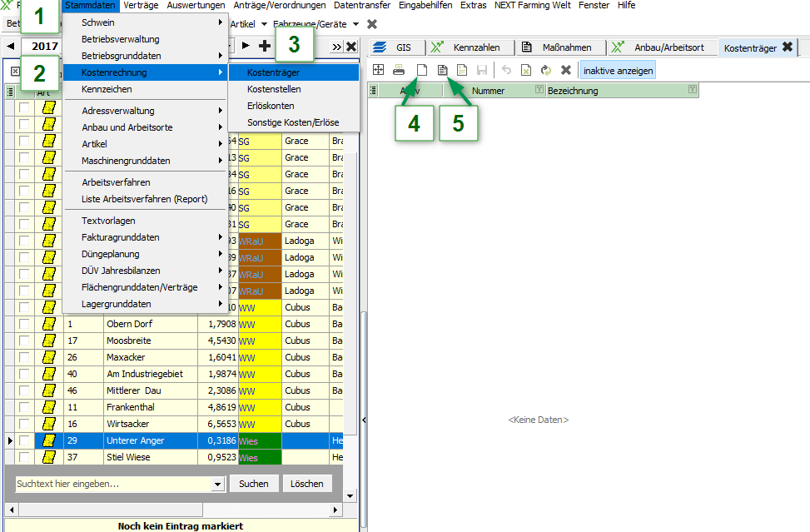Toggle the inaktive anzeigen button
This screenshot has width=810, height=532.
[618, 71]
